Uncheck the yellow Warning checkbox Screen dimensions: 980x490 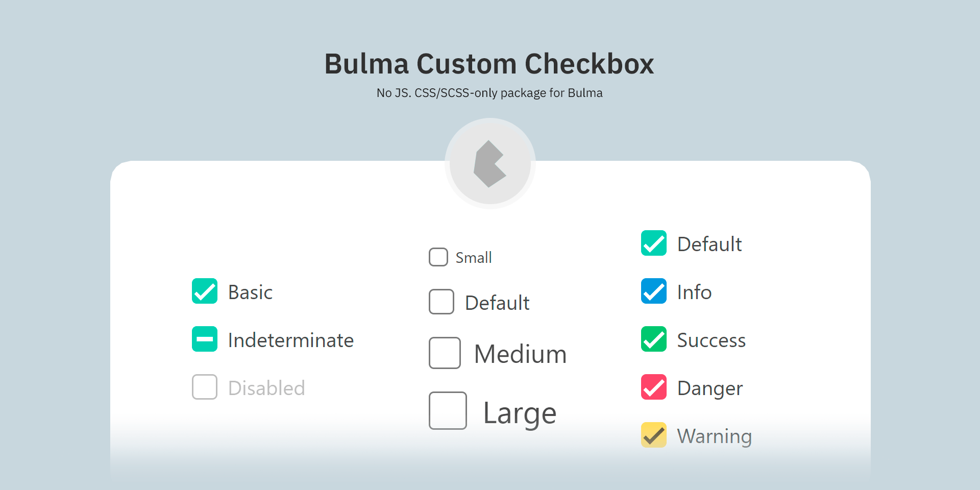654,435
